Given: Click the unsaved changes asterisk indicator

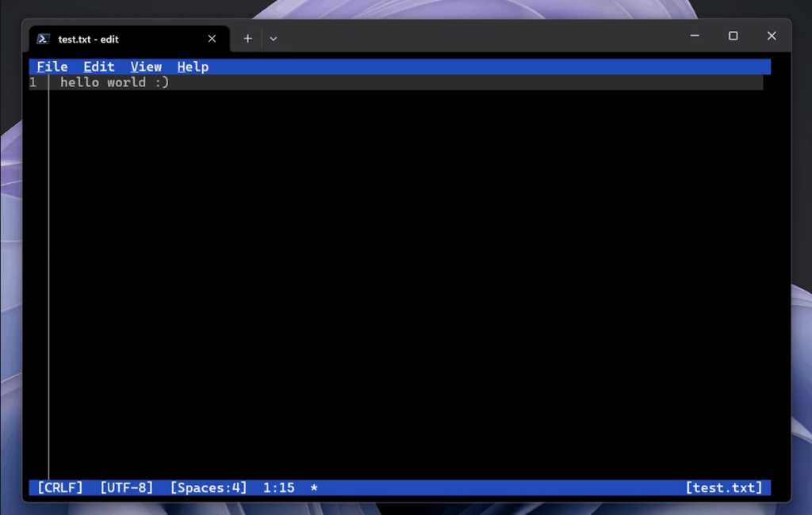Looking at the screenshot, I should click(x=314, y=487).
